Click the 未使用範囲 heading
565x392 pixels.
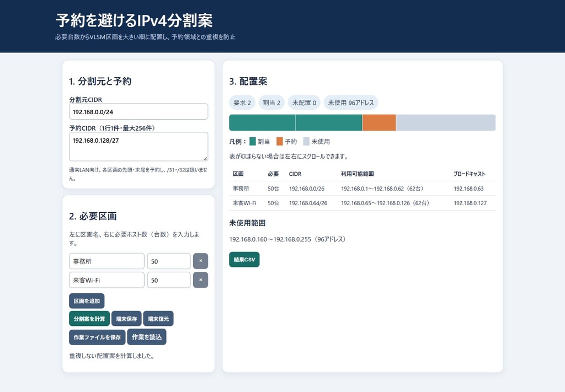[x=247, y=223]
